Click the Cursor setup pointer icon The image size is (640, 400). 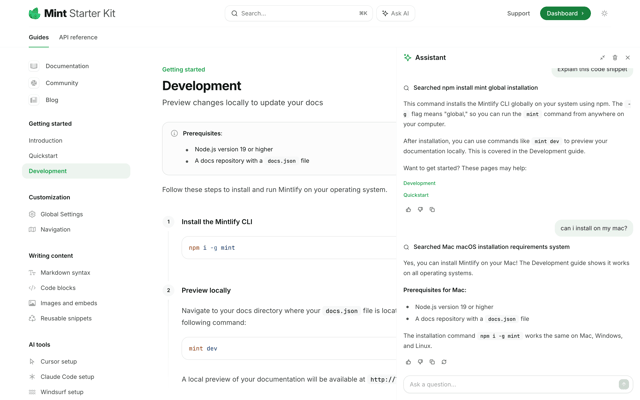tap(32, 362)
